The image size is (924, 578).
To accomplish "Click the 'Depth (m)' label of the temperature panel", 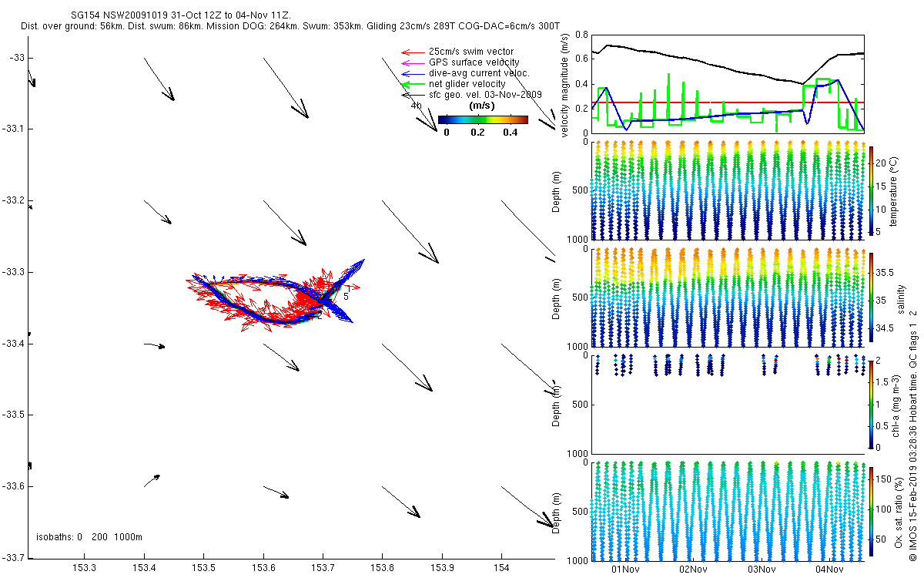I will (x=557, y=192).
